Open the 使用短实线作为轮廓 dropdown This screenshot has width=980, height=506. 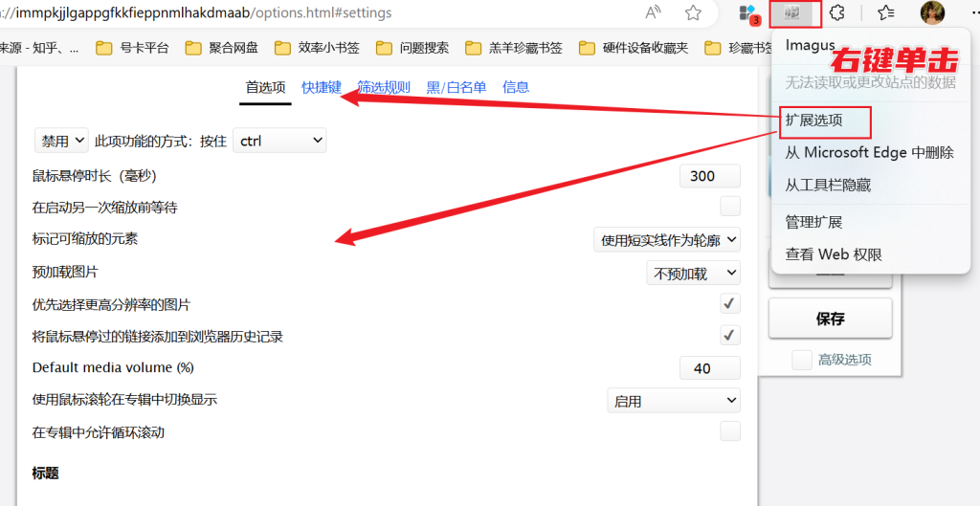pos(667,239)
